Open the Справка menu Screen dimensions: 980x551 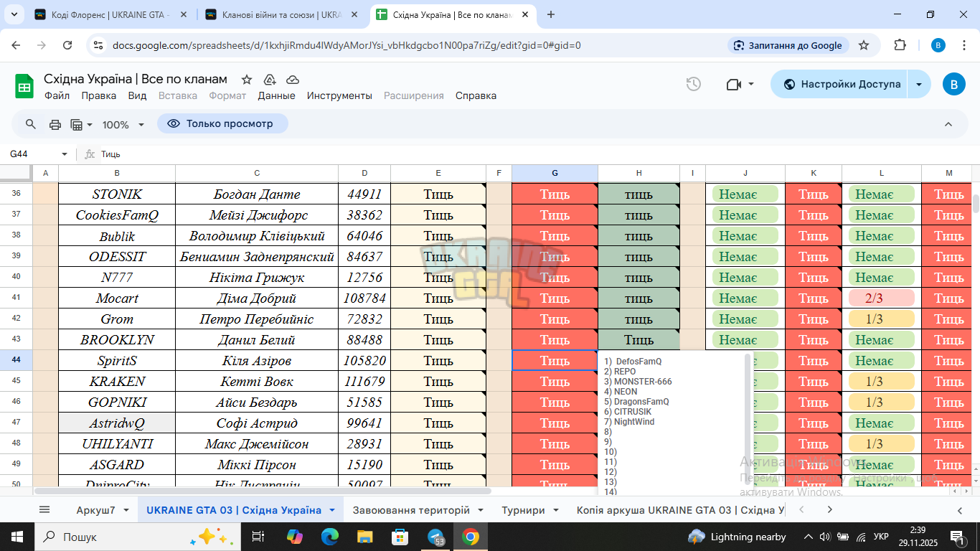click(476, 95)
